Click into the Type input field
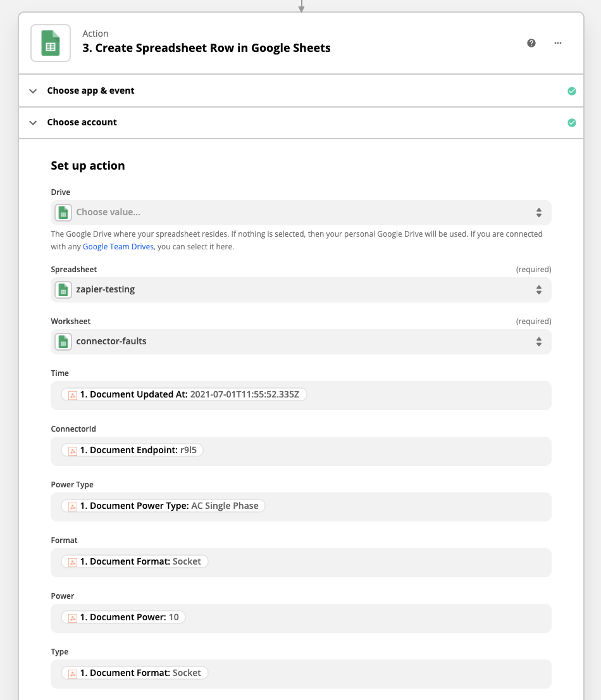 (380, 673)
